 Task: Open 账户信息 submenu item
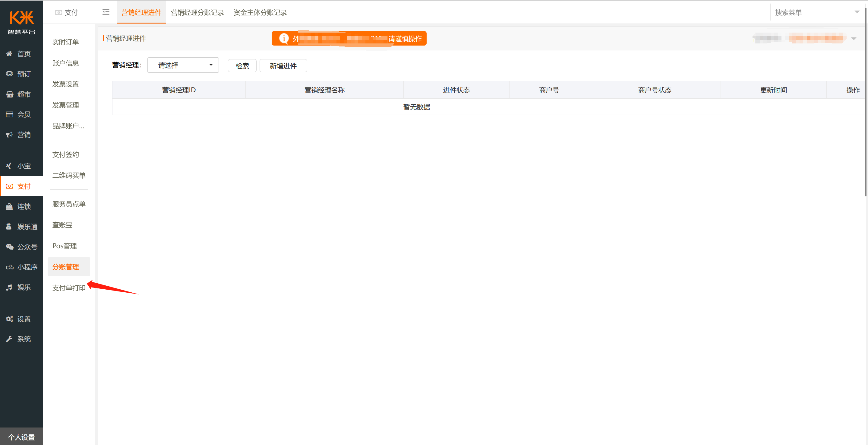(66, 63)
